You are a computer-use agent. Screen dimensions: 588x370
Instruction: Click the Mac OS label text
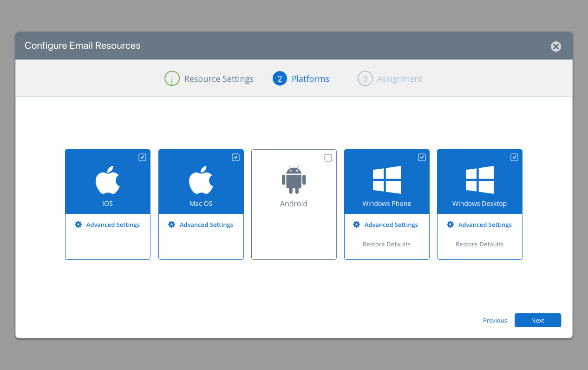[x=201, y=204]
